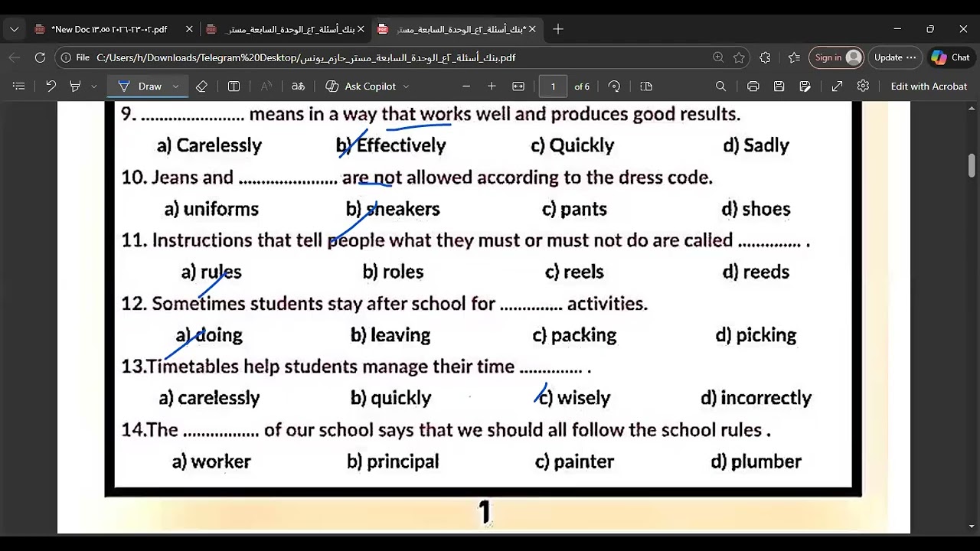The width and height of the screenshot is (980, 551).
Task: Rotate the PDF page
Action: (614, 86)
